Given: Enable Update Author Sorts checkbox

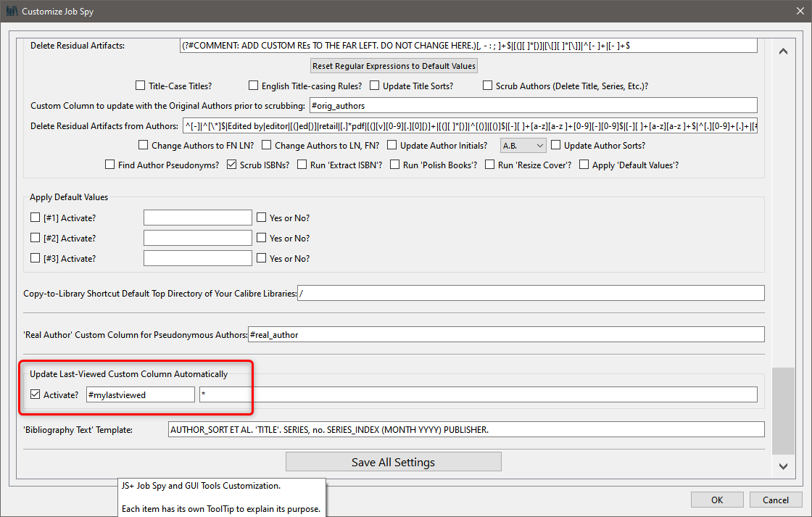Looking at the screenshot, I should click(x=555, y=145).
